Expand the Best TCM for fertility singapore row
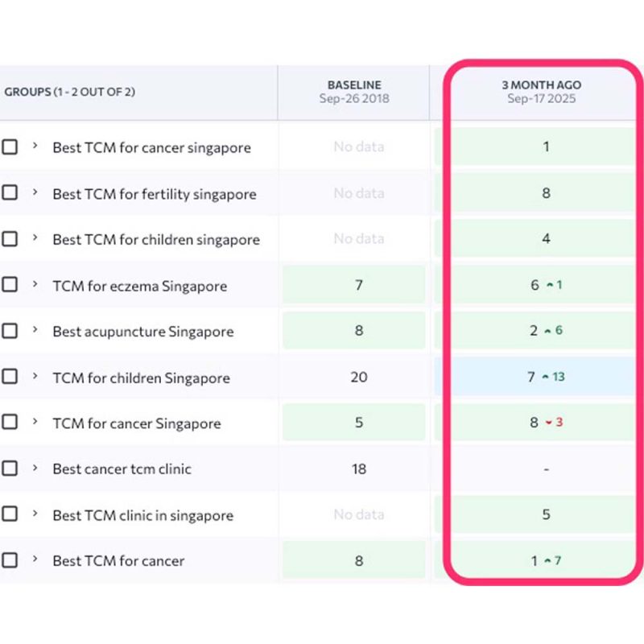 (35, 192)
